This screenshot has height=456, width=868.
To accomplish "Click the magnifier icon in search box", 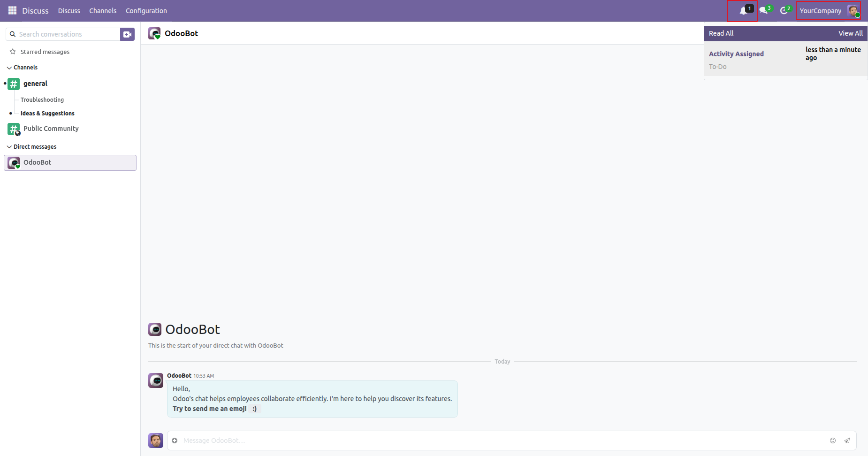I will pyautogui.click(x=13, y=34).
